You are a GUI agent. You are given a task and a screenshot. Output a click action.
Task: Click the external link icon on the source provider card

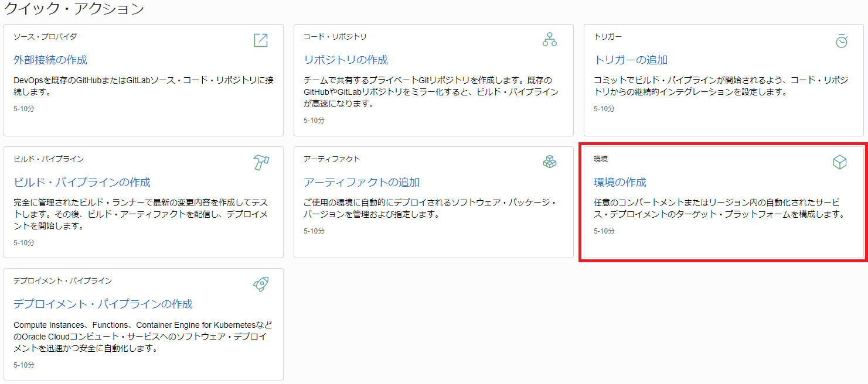[x=260, y=40]
